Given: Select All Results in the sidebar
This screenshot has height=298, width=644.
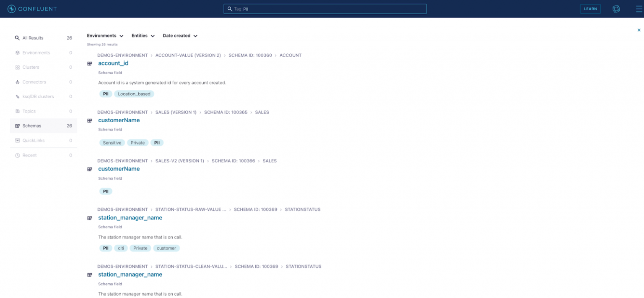Looking at the screenshot, I should pos(33,38).
